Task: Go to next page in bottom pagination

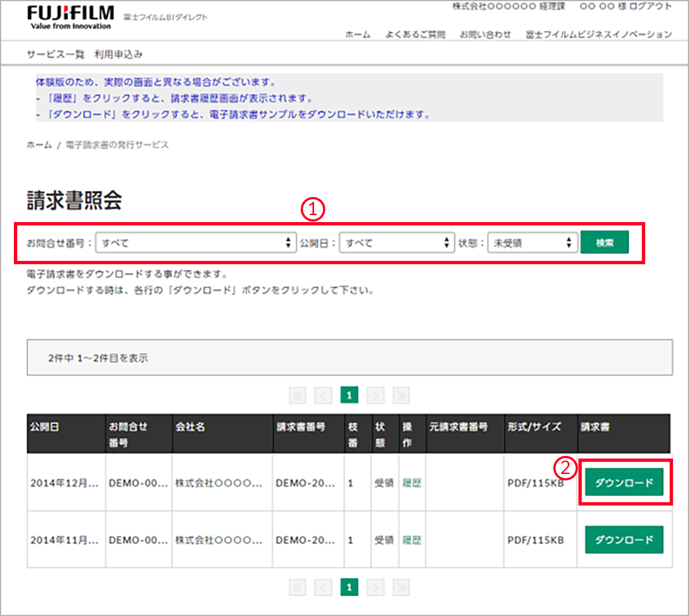Action: coord(375,587)
